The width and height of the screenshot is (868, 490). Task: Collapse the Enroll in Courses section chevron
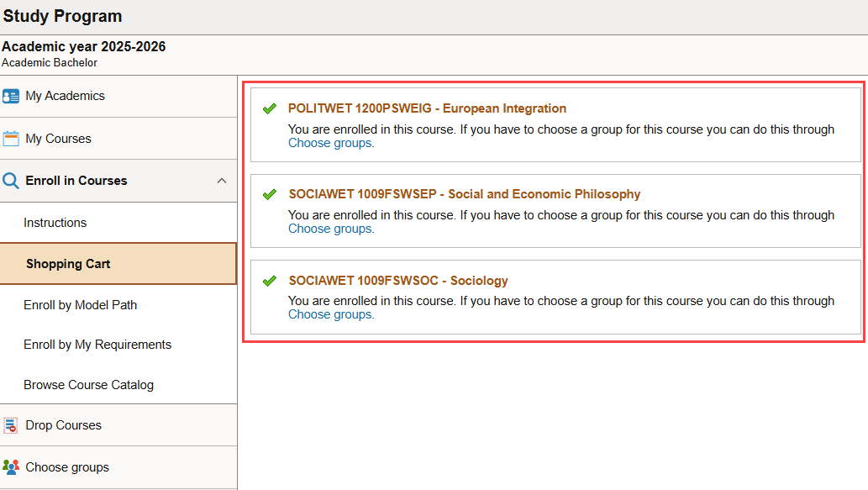point(222,181)
